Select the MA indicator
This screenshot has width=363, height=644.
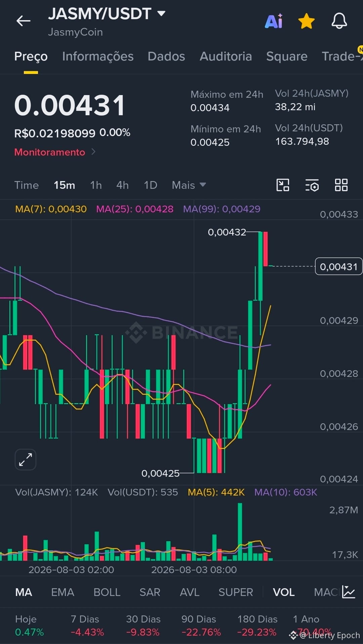coord(24,592)
